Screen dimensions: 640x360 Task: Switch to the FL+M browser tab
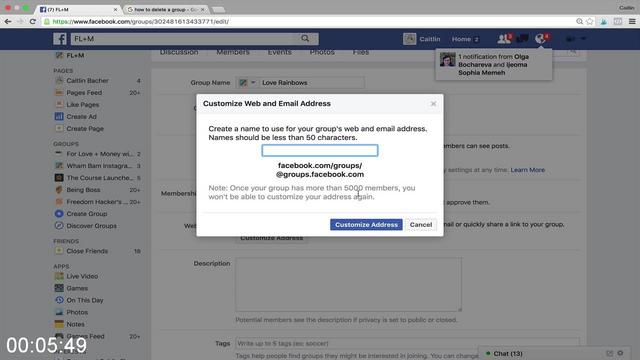coord(78,9)
